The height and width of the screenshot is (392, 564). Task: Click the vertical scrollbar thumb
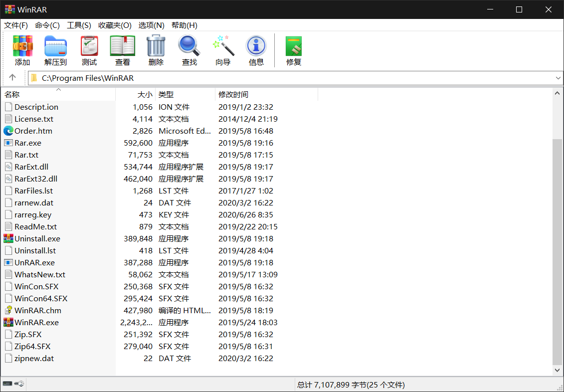[557, 251]
